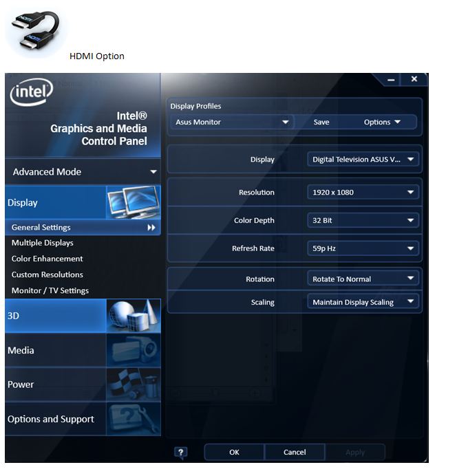
Task: Go to Monitor / TV Settings
Action: coord(50,290)
